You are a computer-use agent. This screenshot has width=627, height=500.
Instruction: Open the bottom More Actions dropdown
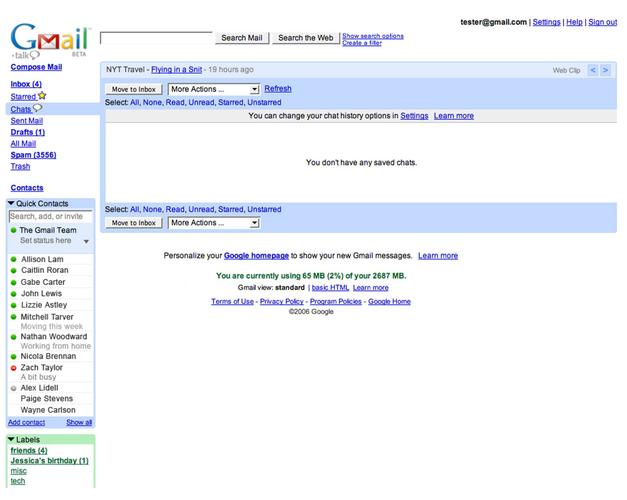213,223
